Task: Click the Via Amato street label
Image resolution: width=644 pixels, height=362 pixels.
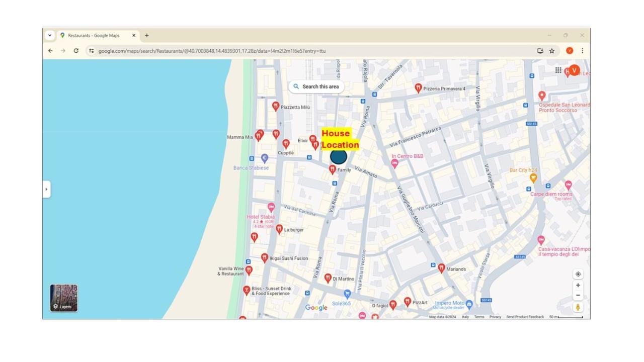Action: pos(366,172)
